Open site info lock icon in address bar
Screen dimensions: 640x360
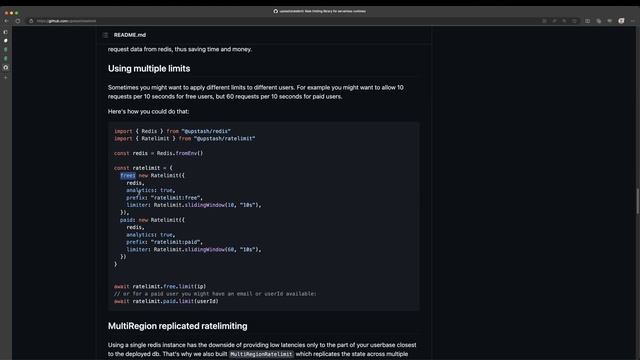point(31,21)
